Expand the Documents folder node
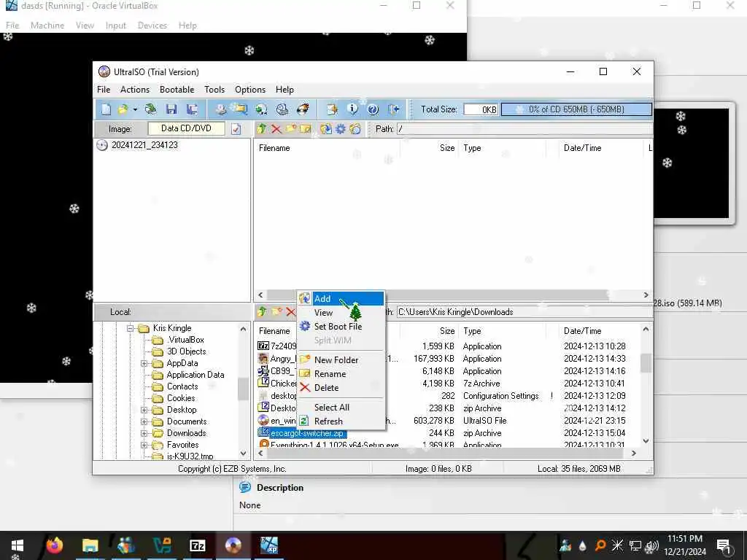Screen dimensions: 747x560 (x=144, y=421)
